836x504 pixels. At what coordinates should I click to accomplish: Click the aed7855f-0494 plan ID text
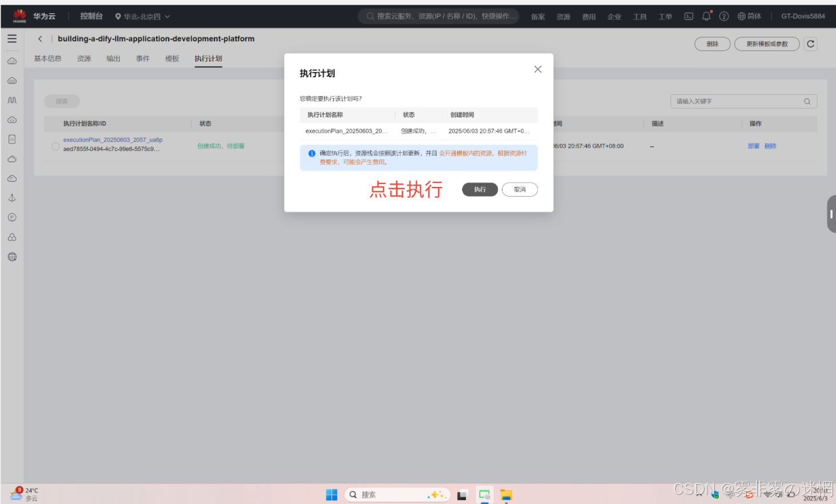(x=112, y=149)
